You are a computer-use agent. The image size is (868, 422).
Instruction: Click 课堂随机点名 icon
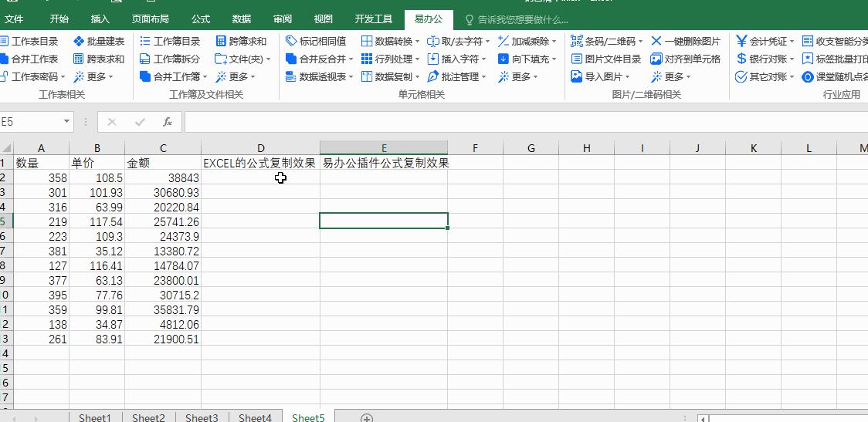coord(808,76)
